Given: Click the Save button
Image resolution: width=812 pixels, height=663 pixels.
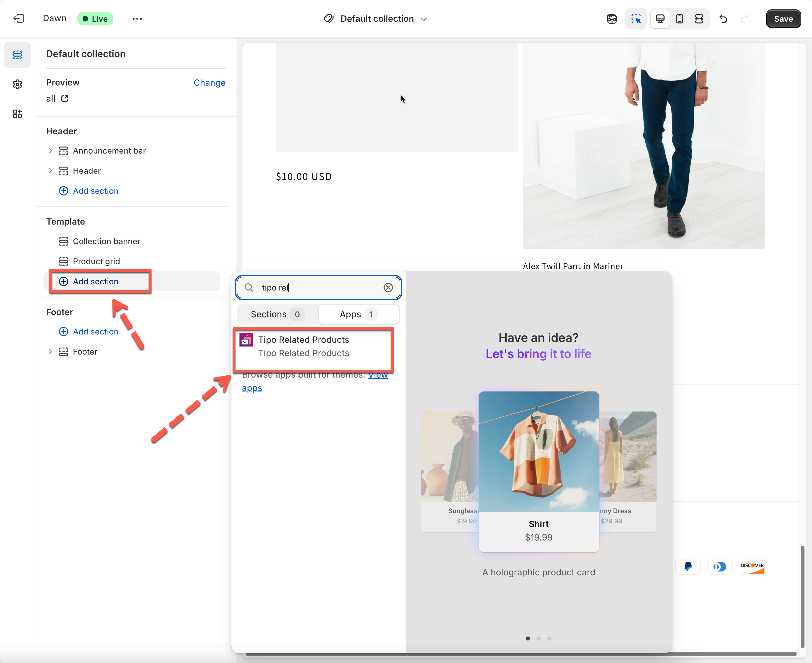Looking at the screenshot, I should [x=783, y=19].
